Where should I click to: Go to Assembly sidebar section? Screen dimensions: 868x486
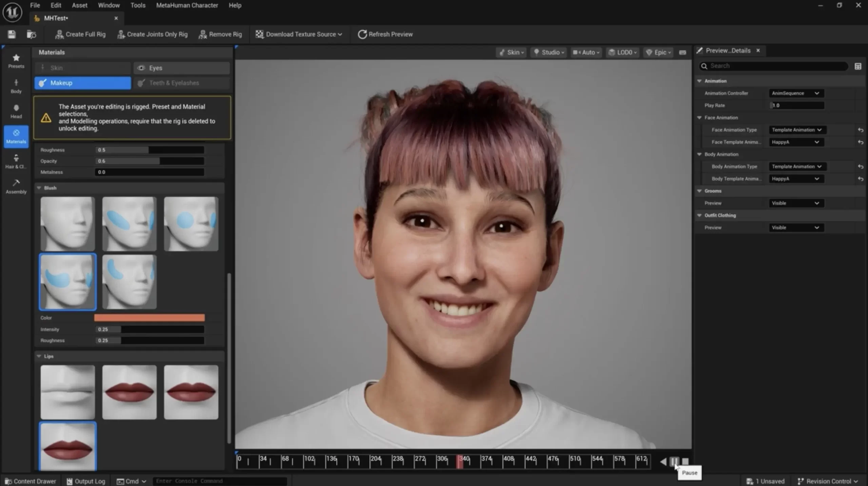pos(16,186)
